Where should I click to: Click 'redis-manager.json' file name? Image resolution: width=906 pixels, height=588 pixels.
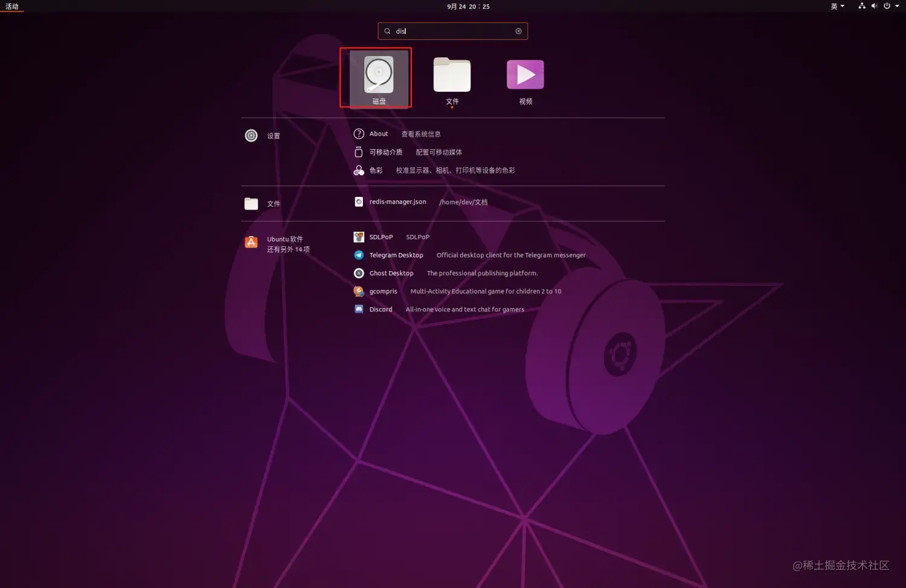(397, 202)
